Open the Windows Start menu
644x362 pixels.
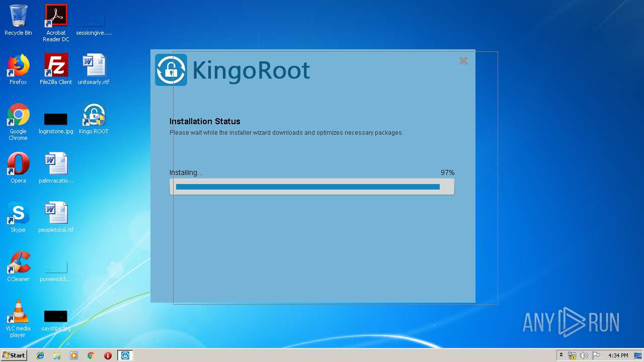coord(14,355)
